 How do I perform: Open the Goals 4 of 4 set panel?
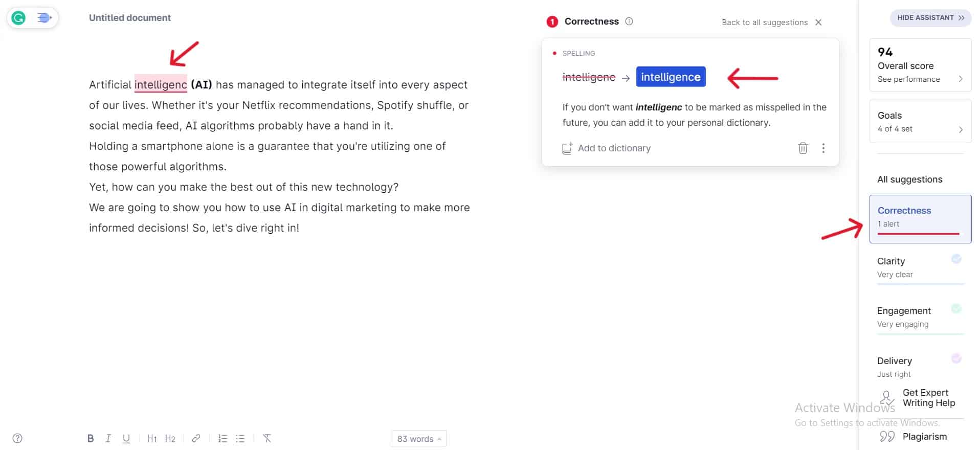920,121
